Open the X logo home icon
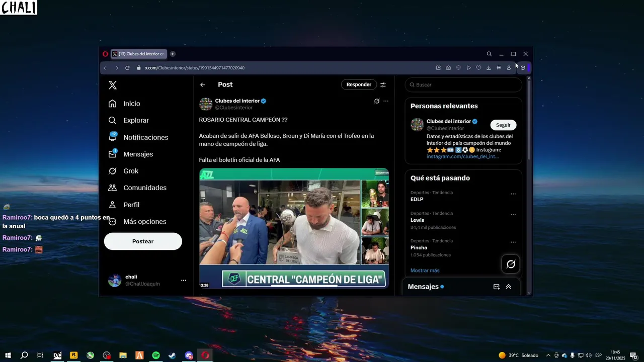 (x=113, y=85)
